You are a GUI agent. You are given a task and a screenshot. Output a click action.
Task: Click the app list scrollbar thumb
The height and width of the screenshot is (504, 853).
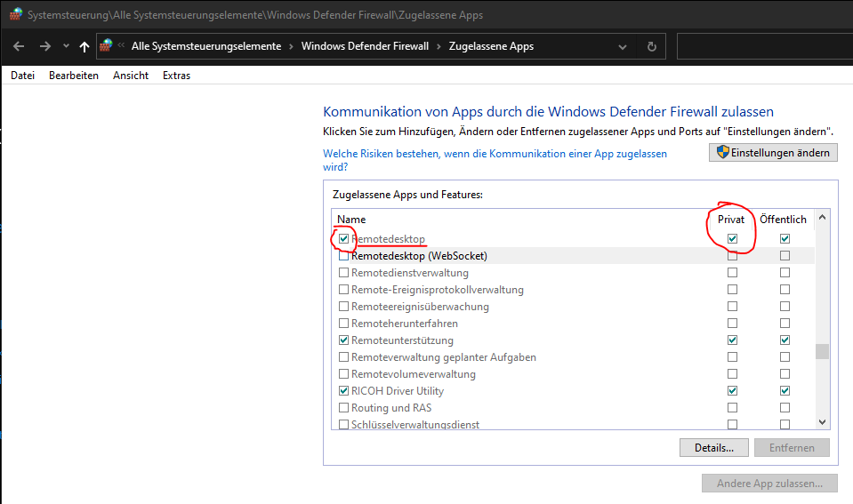(x=823, y=351)
